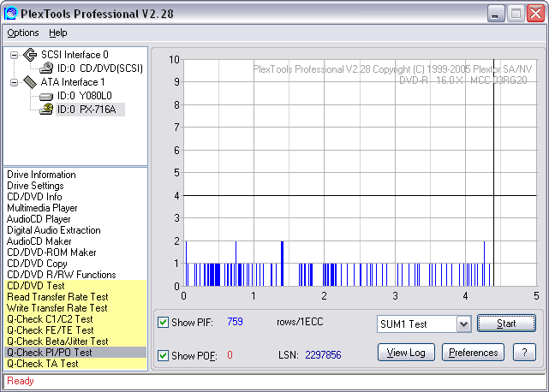Click the Ready status text
549x392 pixels.
point(21,381)
